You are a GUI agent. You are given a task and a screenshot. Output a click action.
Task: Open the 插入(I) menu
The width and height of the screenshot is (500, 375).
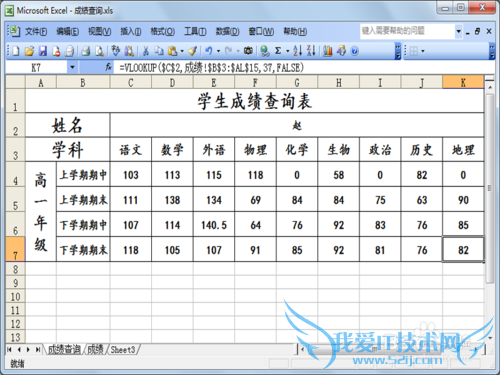pyautogui.click(x=131, y=32)
